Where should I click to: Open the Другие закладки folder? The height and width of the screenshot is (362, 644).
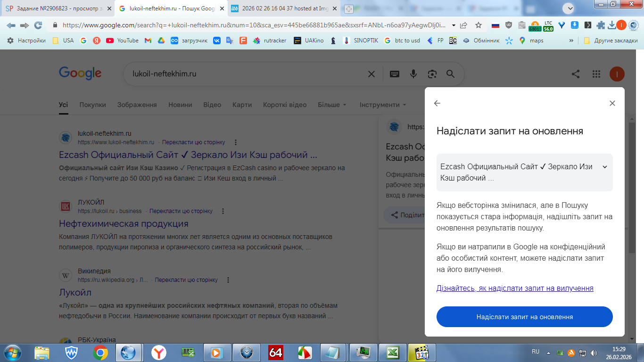[x=611, y=41]
